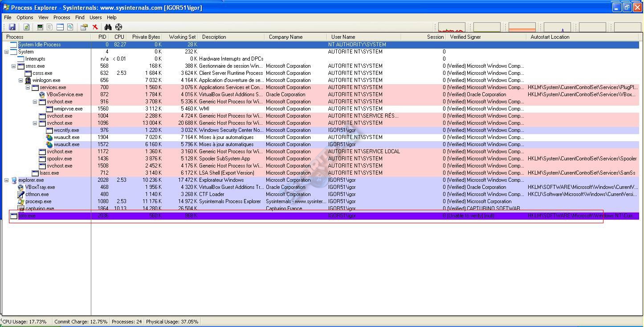The height and width of the screenshot is (327, 644).
Task: Sort by the Working Set column header
Action: pyautogui.click(x=181, y=37)
